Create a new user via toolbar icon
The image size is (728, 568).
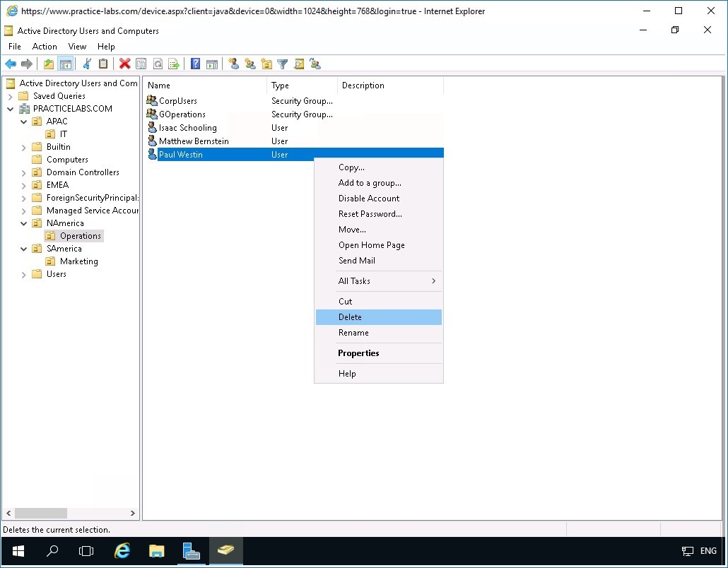(233, 64)
